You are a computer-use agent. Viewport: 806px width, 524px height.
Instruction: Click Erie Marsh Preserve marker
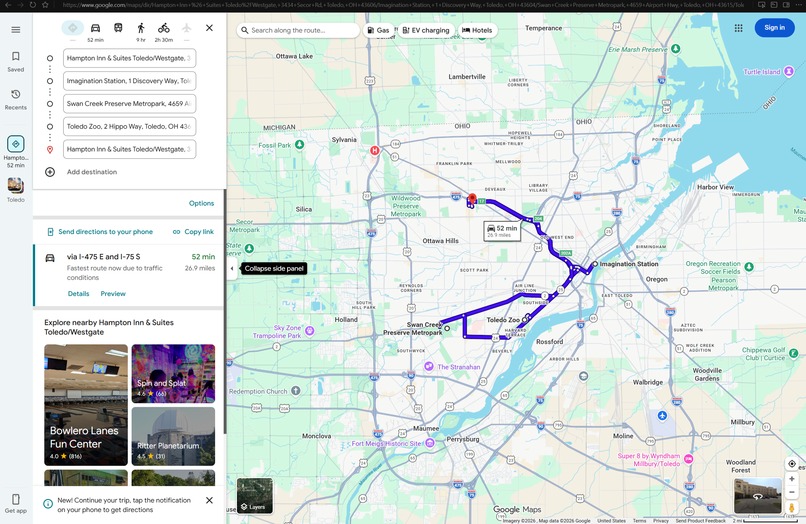pyautogui.click(x=676, y=49)
